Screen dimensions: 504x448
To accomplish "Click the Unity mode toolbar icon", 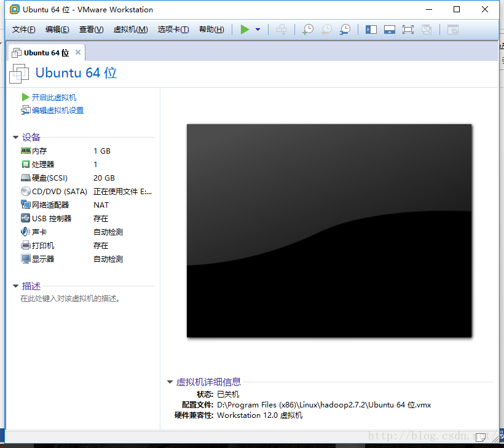I will [x=427, y=29].
